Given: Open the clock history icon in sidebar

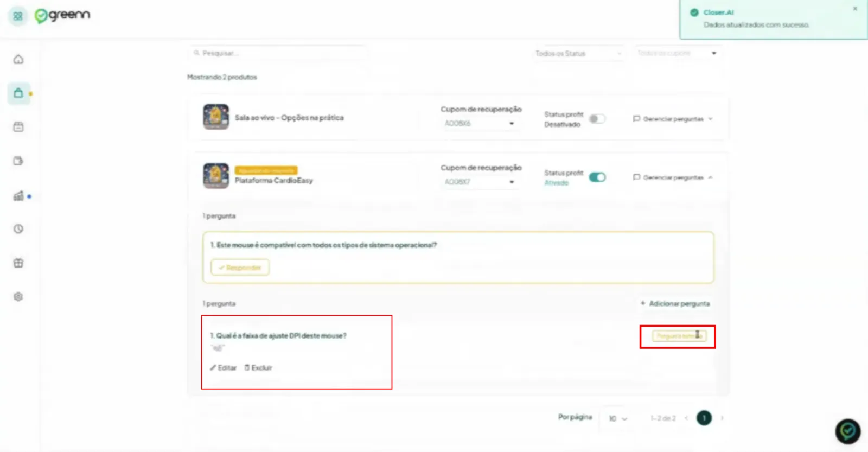Looking at the screenshot, I should 18,229.
